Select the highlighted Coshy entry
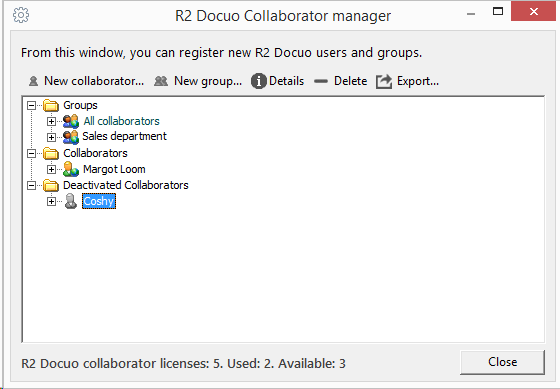The width and height of the screenshot is (560, 389). point(99,201)
